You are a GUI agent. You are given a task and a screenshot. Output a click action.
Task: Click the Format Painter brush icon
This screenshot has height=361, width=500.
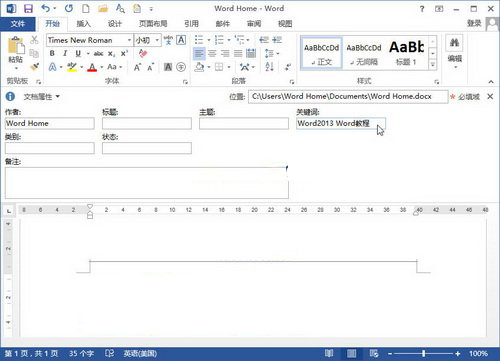(x=34, y=67)
